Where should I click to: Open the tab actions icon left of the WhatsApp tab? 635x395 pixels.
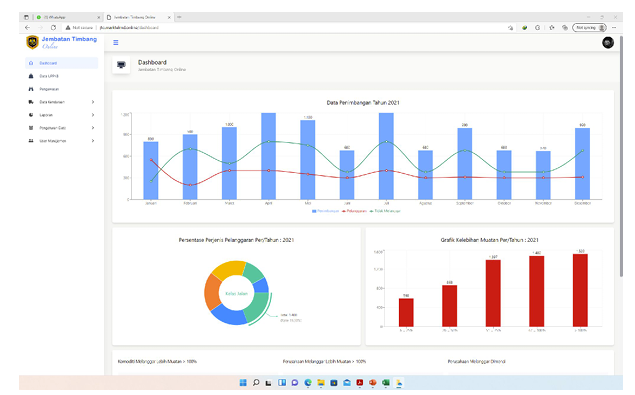pyautogui.click(x=26, y=17)
